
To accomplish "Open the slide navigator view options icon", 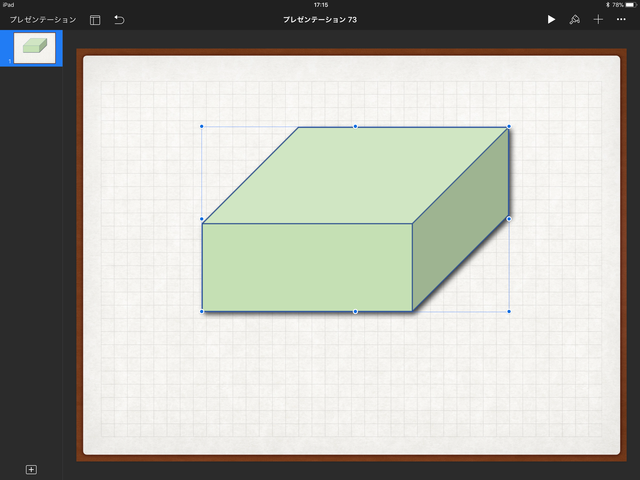I will point(95,20).
